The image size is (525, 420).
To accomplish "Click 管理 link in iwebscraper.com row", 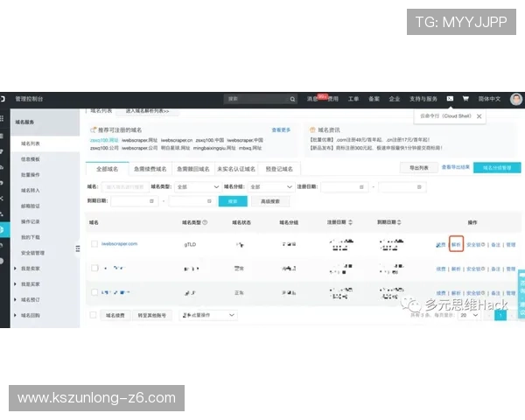I will (x=511, y=245).
